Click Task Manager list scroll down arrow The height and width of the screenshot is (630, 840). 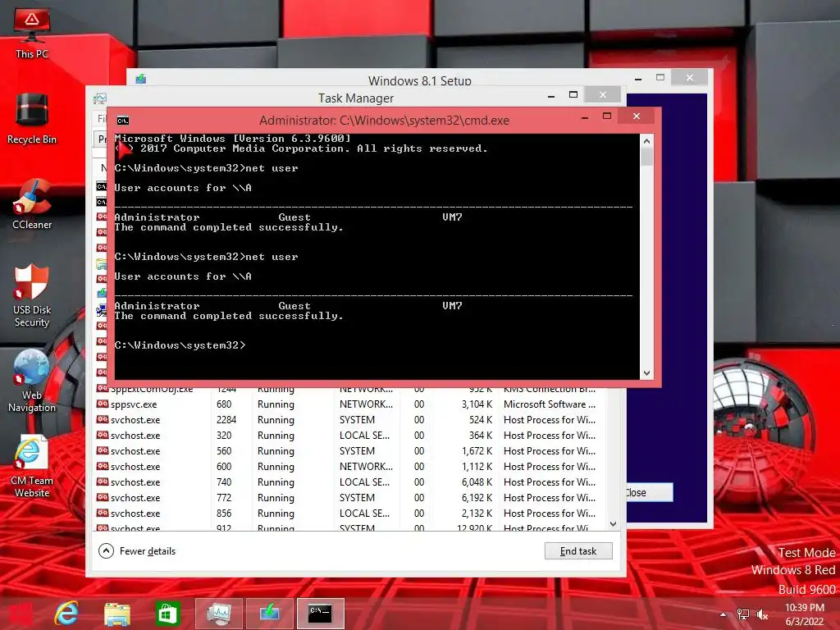click(614, 524)
